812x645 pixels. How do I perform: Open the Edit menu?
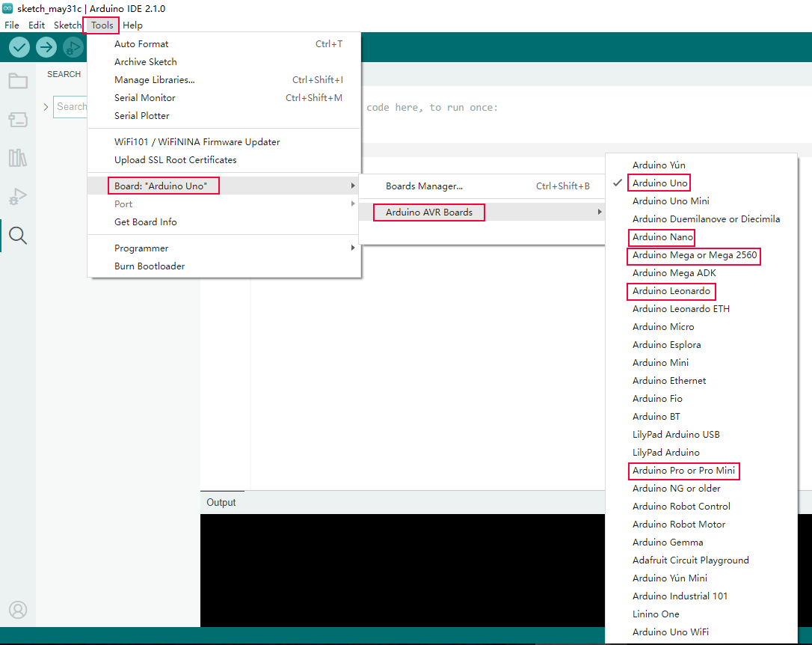(x=36, y=25)
